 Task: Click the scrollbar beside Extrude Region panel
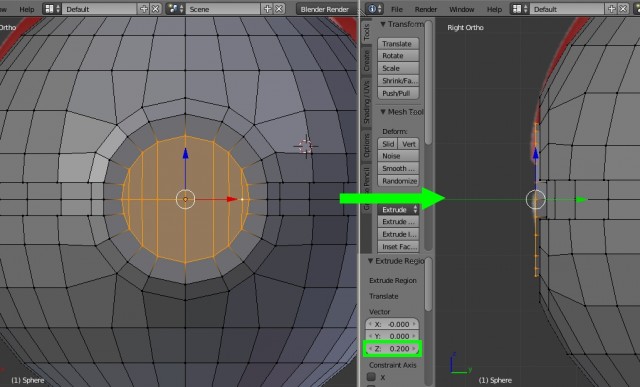(428, 284)
